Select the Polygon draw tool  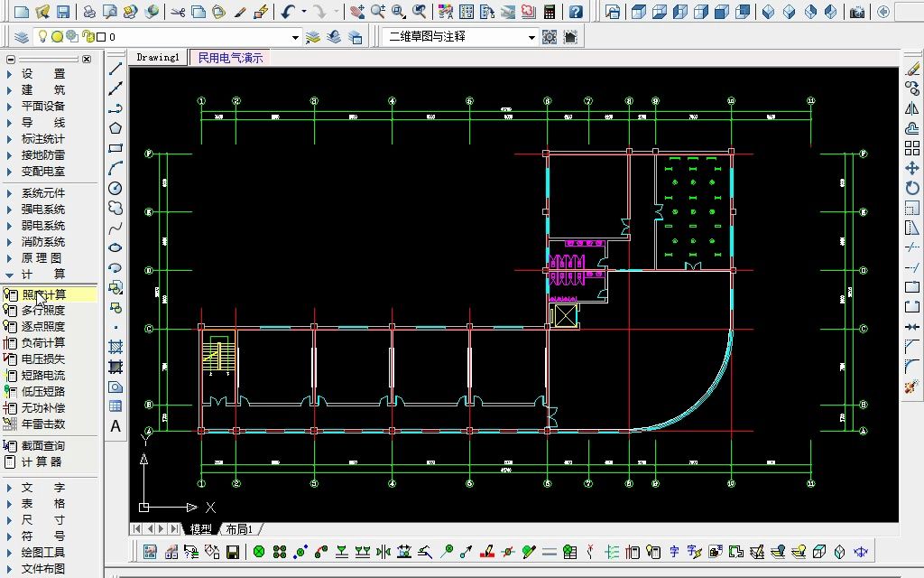click(115, 128)
